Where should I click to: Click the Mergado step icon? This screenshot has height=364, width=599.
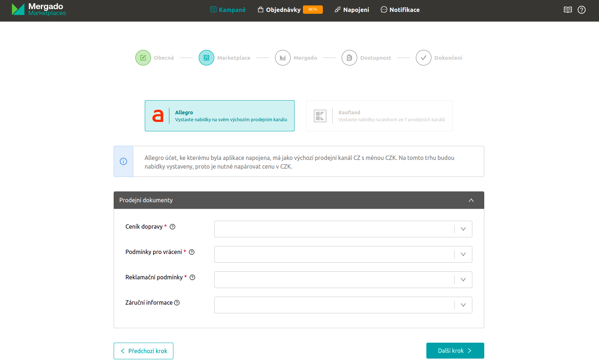pyautogui.click(x=283, y=58)
